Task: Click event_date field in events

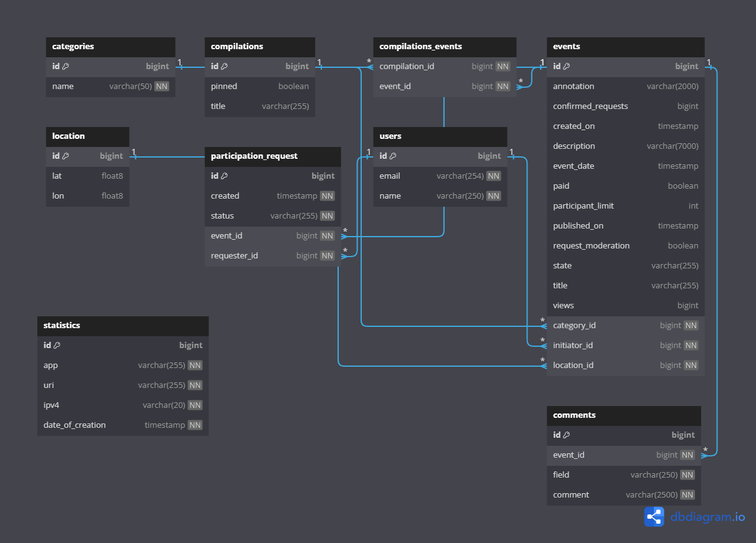Action: pyautogui.click(x=626, y=166)
